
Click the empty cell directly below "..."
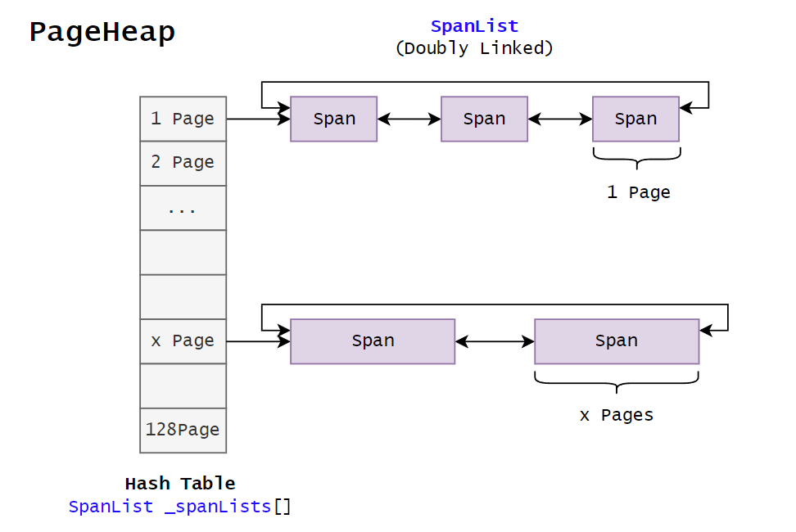coord(183,252)
